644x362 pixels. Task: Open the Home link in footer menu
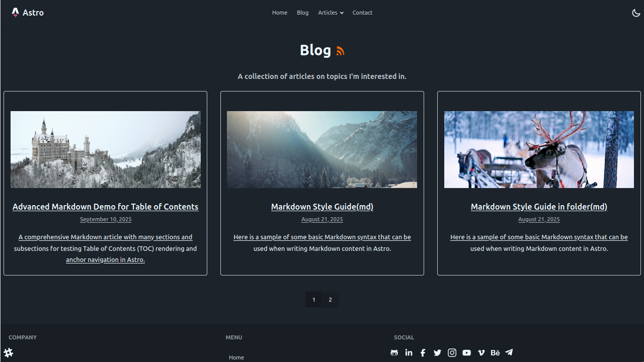tap(236, 357)
